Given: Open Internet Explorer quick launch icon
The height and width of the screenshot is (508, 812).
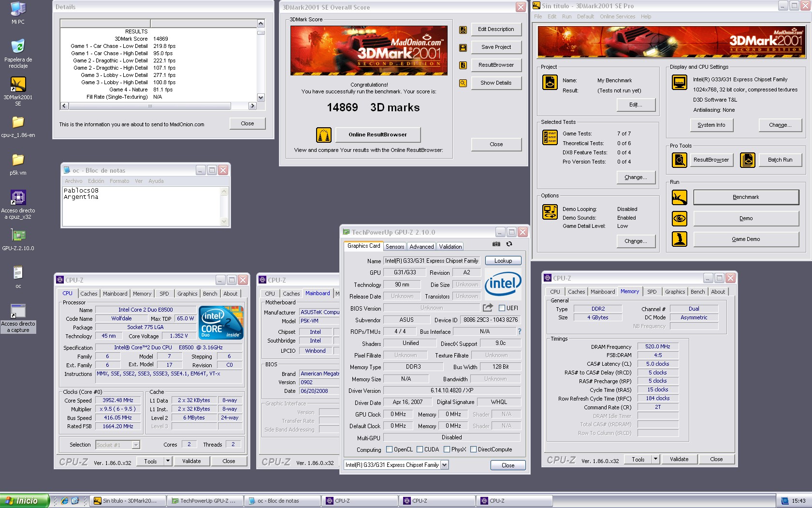Looking at the screenshot, I should (x=64, y=501).
